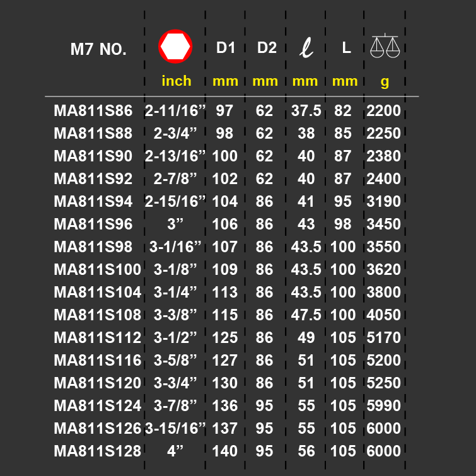This screenshot has height=476, width=476.
Task: Click the 3-1/8” size value
Action: click(175, 270)
